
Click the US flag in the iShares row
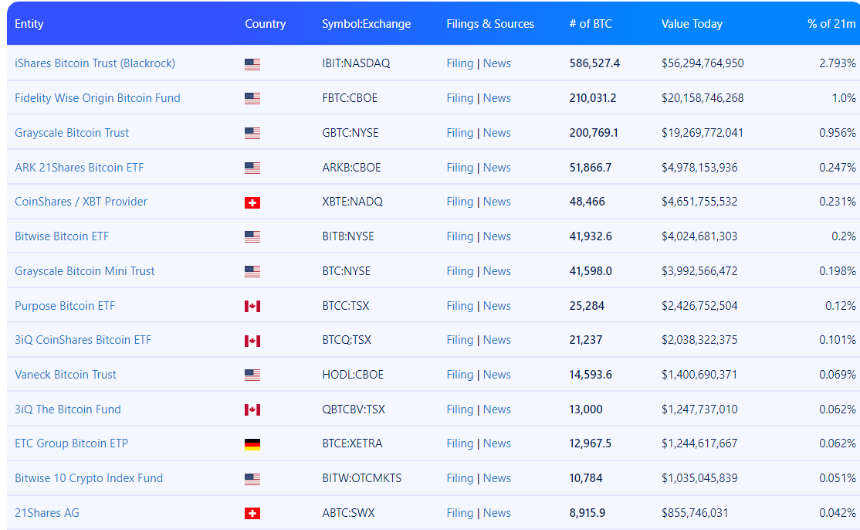(252, 64)
